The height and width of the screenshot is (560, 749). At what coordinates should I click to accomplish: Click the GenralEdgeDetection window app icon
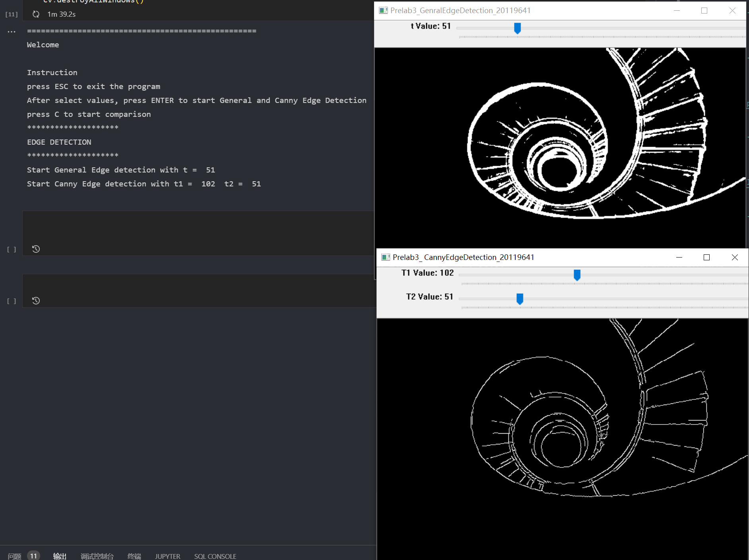[383, 10]
